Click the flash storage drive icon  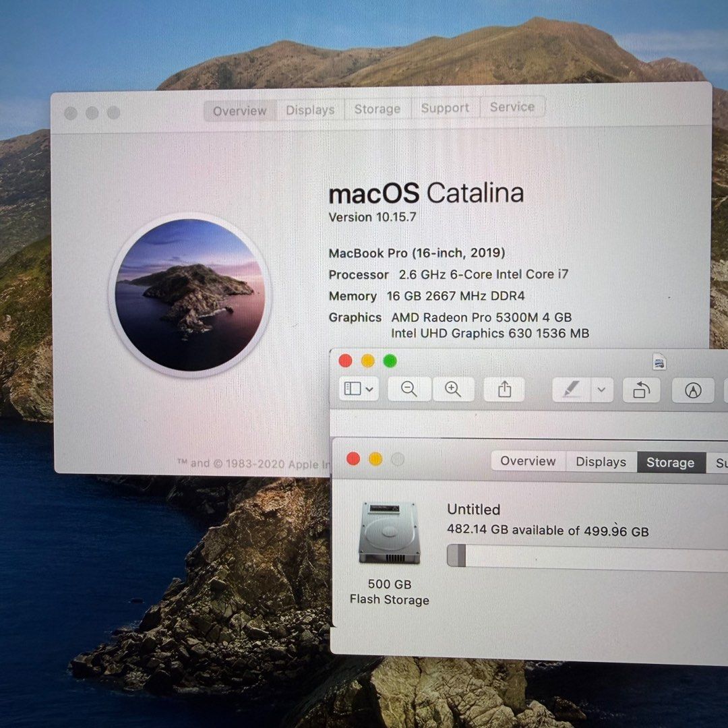389,533
